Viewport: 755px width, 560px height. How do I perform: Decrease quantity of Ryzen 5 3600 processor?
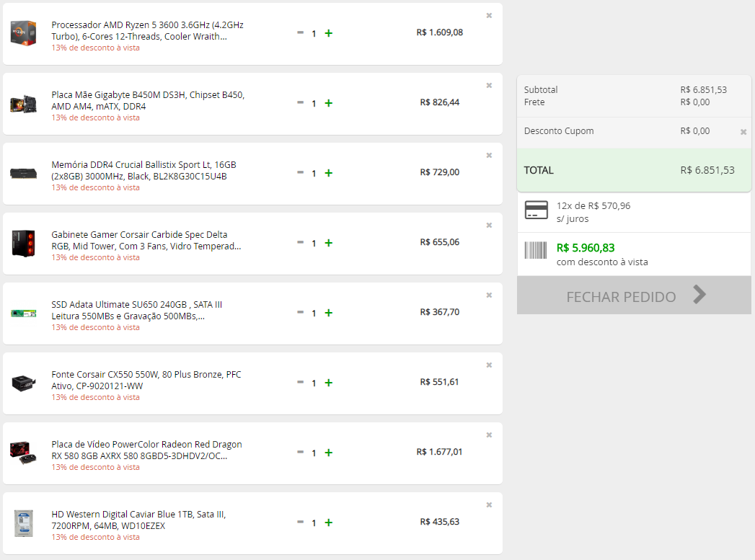301,32
